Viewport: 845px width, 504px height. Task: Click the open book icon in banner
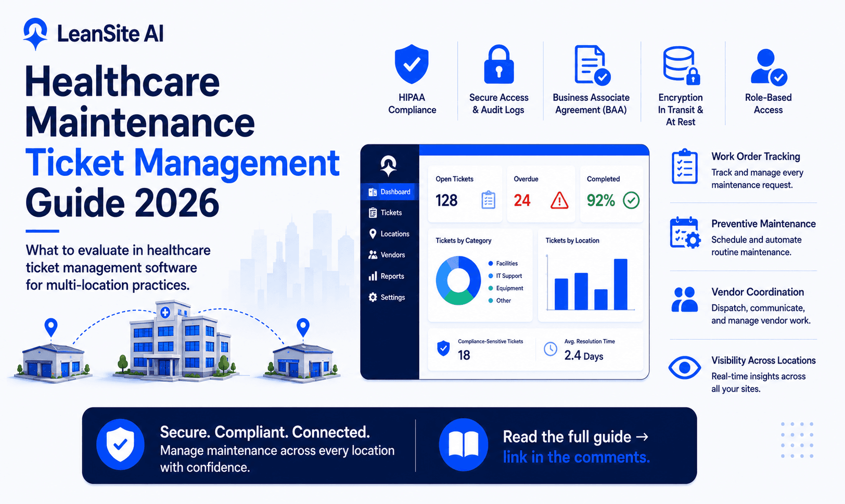pos(463,445)
